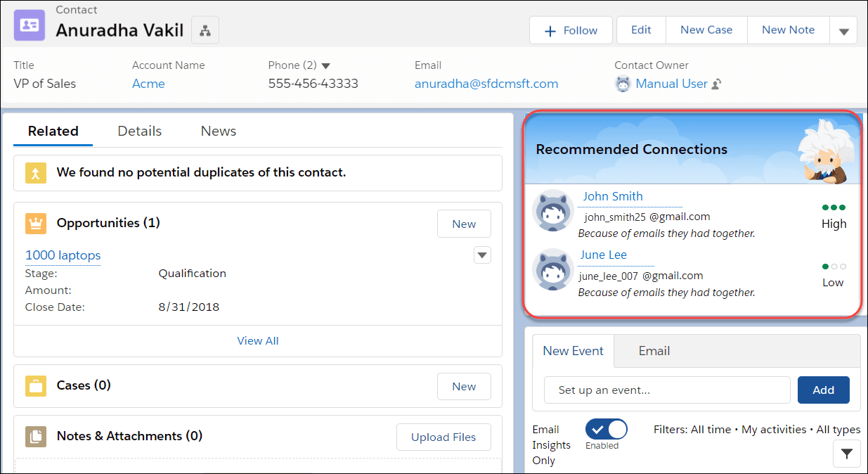
Task: Click the Notes & Attachments files icon
Action: point(36,437)
